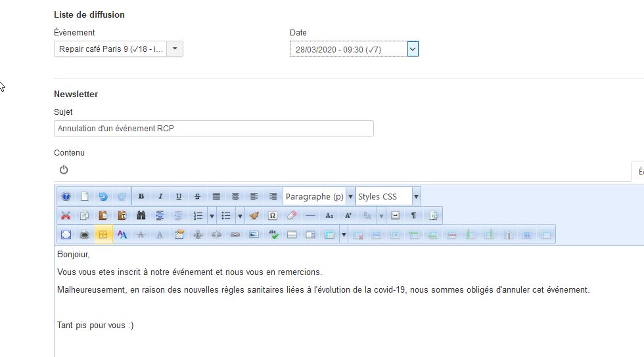Click the delete table icon

click(x=358, y=235)
